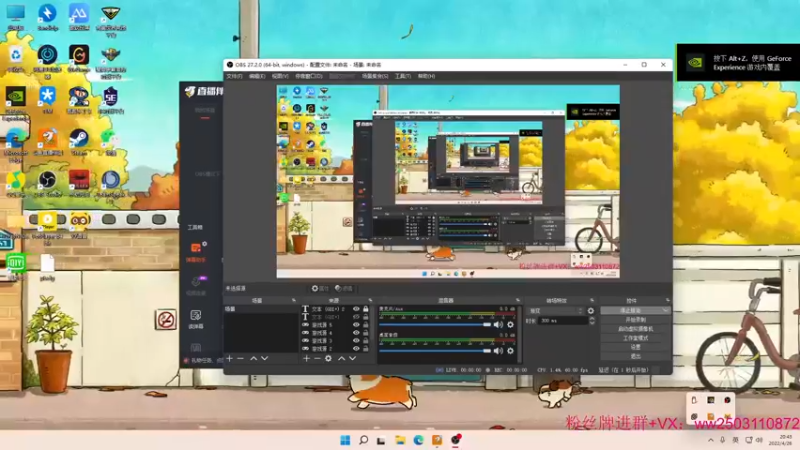This screenshot has width=800, height=450.
Task: Click the transition duration 300 ms field
Action: (x=564, y=320)
